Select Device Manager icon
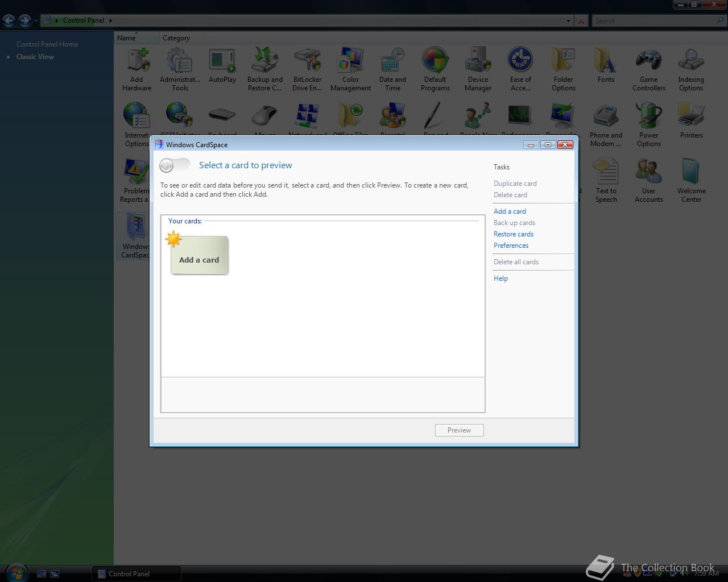This screenshot has width=728, height=582. [478, 69]
